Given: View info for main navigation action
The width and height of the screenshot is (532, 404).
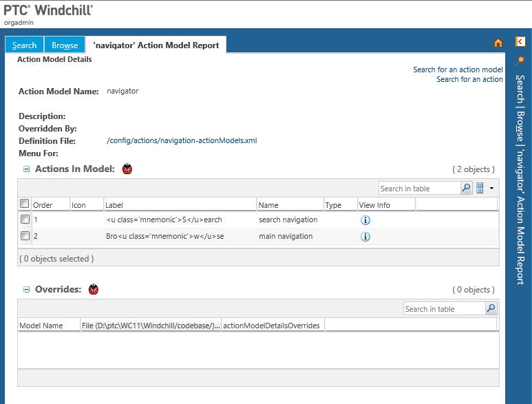Looking at the screenshot, I should pyautogui.click(x=365, y=237).
